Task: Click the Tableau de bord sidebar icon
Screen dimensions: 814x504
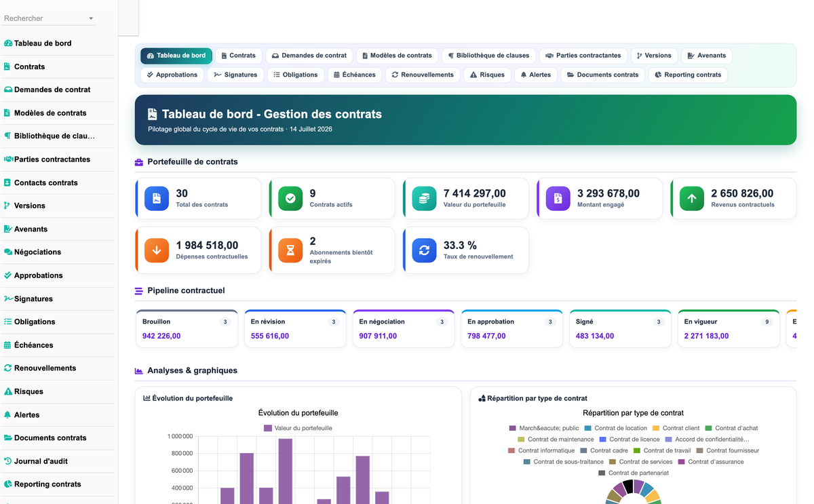Action: pos(8,43)
